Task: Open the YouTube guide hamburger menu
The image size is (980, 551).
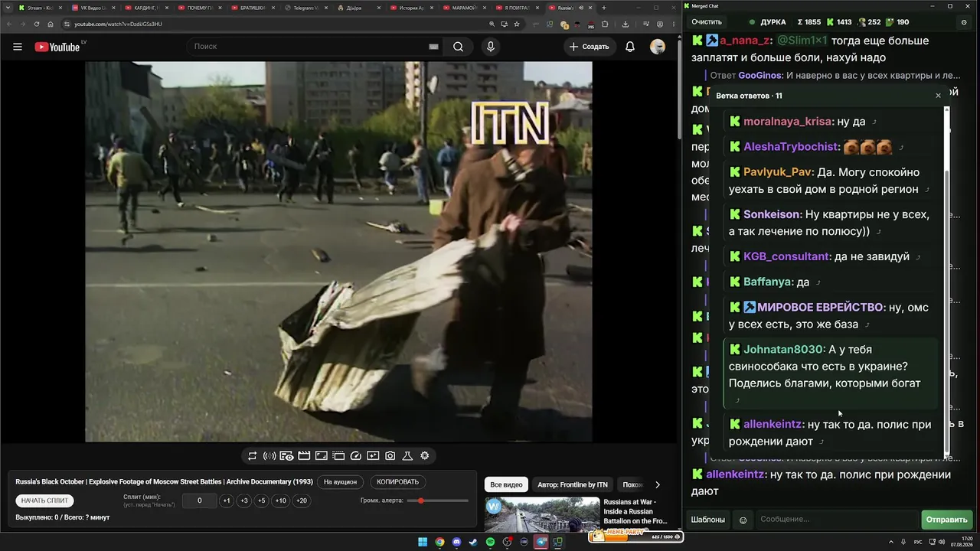Action: 18,47
